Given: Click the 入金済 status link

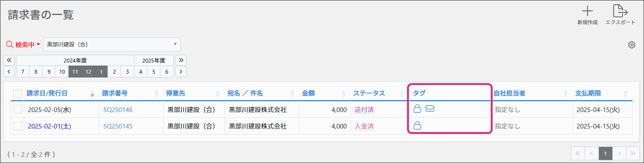Looking at the screenshot, I should (364, 126).
